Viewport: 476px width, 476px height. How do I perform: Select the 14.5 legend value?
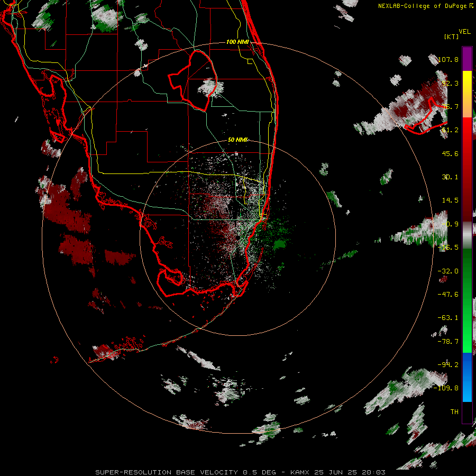click(450, 200)
